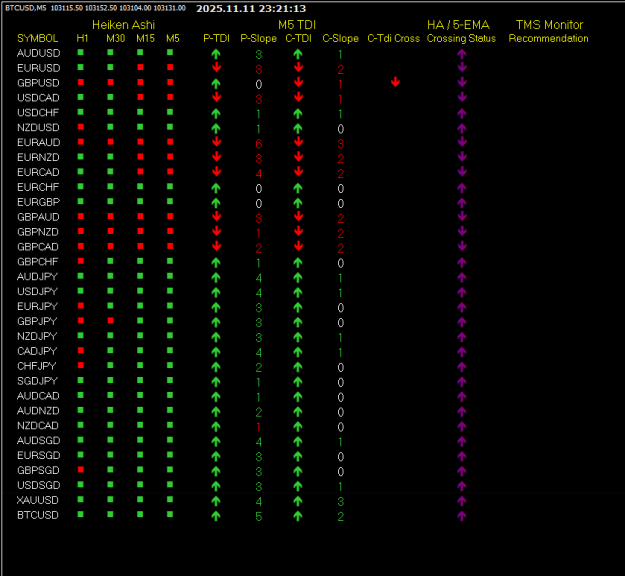The image size is (625, 576).
Task: Click the BTCUSD M5 green Heiken Ashi square
Action: click(170, 514)
